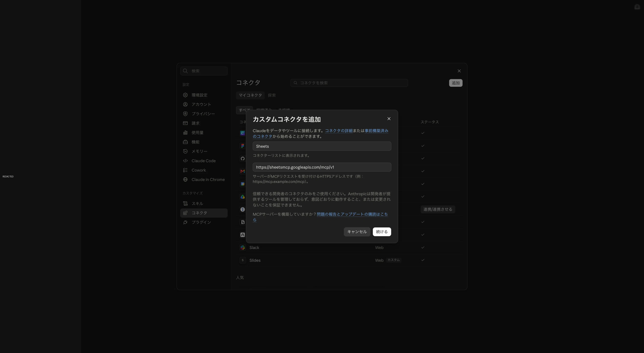Select the コネクタ sidebar entry
Viewport: 644px width, 353px height.
tap(204, 213)
